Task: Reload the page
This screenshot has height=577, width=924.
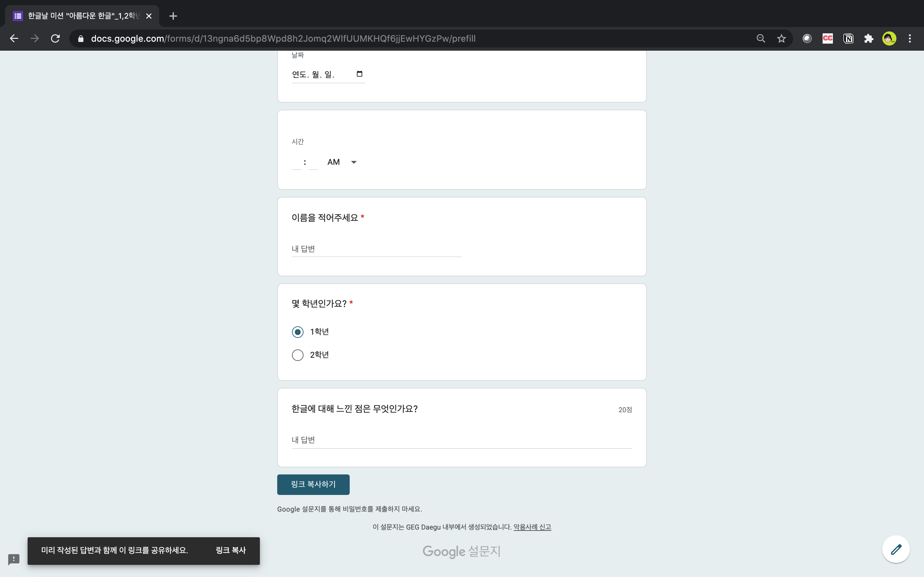Action: point(56,38)
